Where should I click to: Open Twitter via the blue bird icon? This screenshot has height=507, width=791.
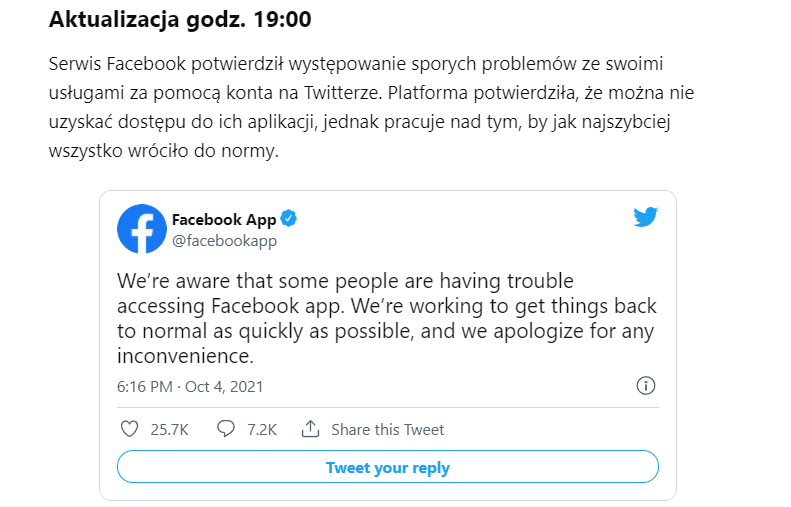coord(646,217)
